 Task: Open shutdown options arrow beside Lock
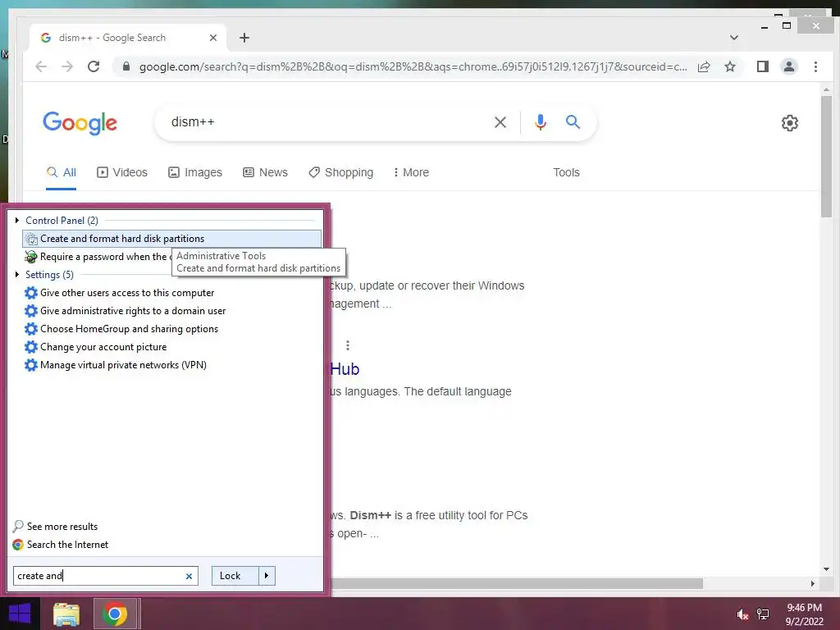(267, 576)
